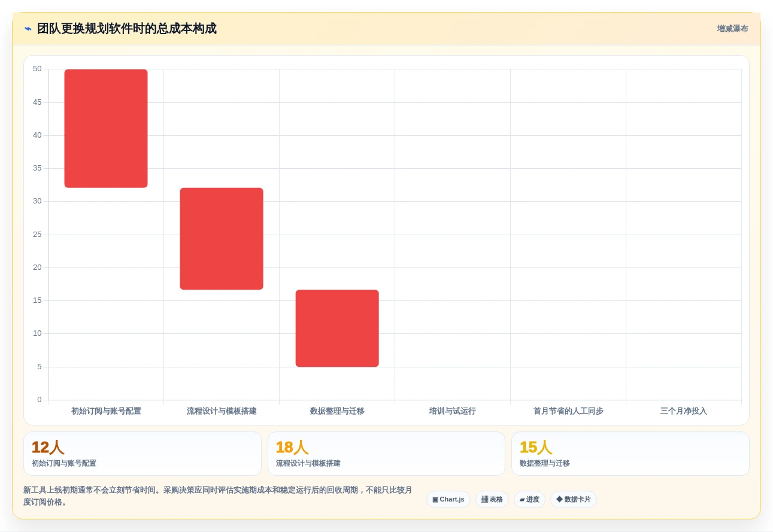Click x-axis label 初始订阅与账号配置
This screenshot has height=532, width=773.
[x=106, y=411]
